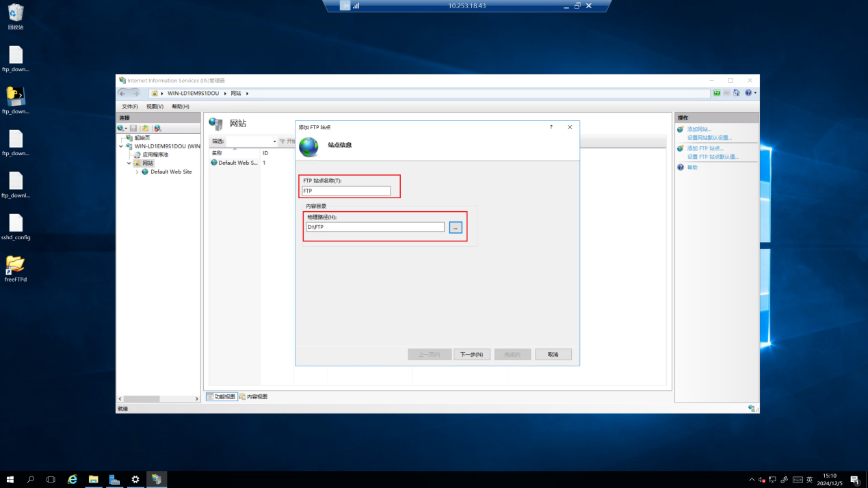Click the taskbar Search magnifier icon
The image size is (868, 488).
click(30, 480)
